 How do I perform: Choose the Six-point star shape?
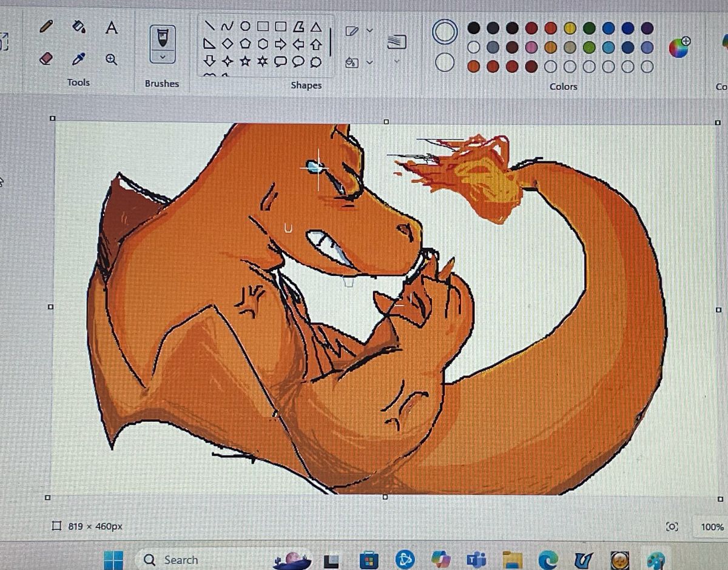click(263, 61)
